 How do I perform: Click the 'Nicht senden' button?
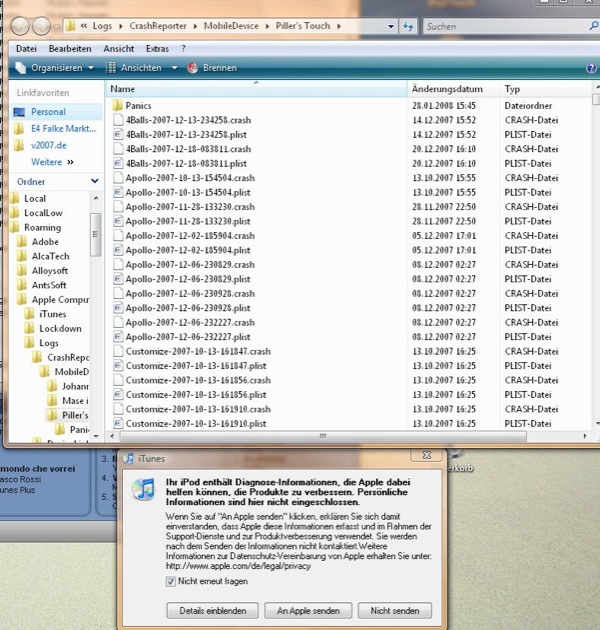[x=395, y=611]
